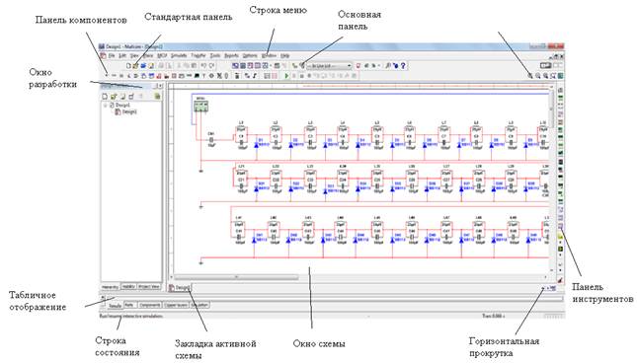Open the Transfer menu
The image size is (637, 364).
199,55
